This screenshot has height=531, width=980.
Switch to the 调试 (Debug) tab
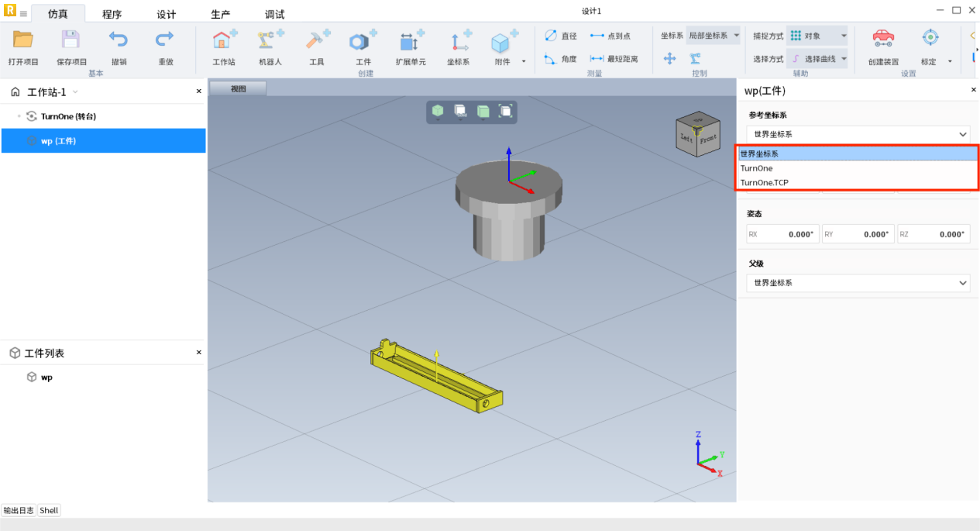click(x=274, y=15)
